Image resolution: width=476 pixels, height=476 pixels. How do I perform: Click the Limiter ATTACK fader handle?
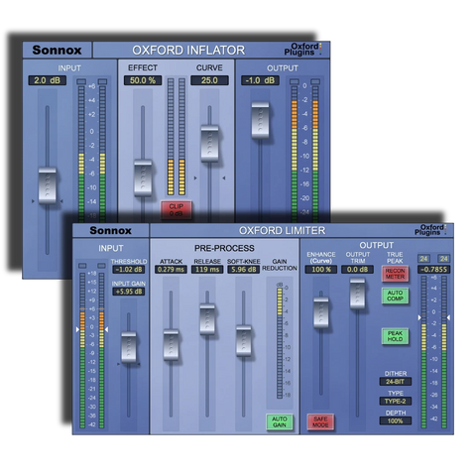(x=171, y=344)
